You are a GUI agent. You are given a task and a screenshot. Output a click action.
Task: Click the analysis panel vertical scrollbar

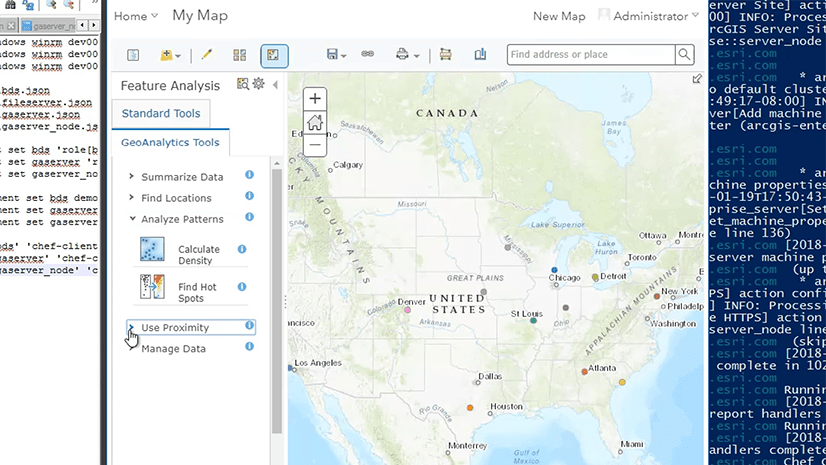pos(277,300)
